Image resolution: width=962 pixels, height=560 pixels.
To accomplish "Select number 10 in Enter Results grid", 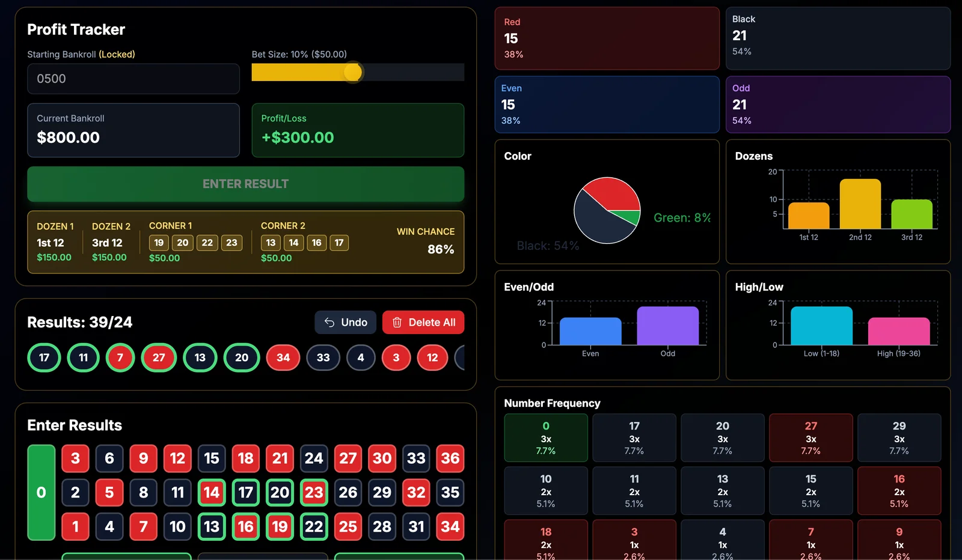I will click(x=177, y=527).
